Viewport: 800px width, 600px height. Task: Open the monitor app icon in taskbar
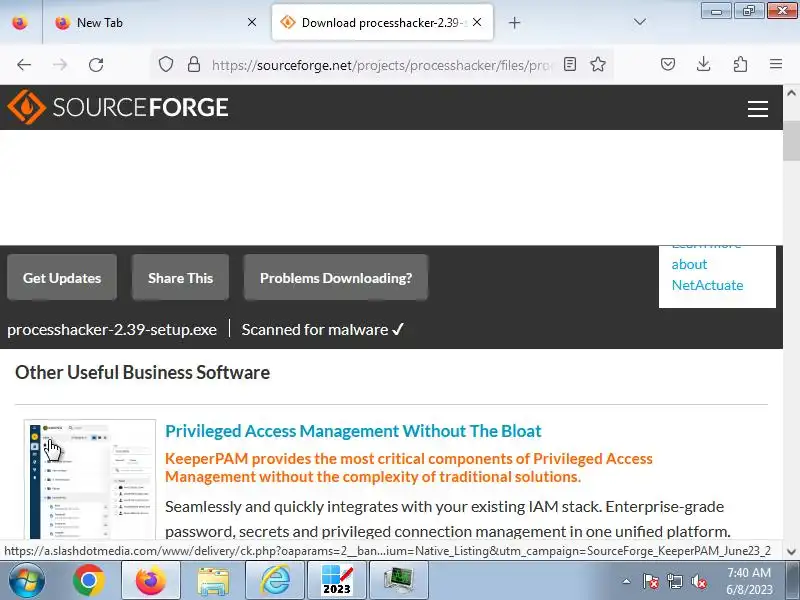tap(399, 581)
